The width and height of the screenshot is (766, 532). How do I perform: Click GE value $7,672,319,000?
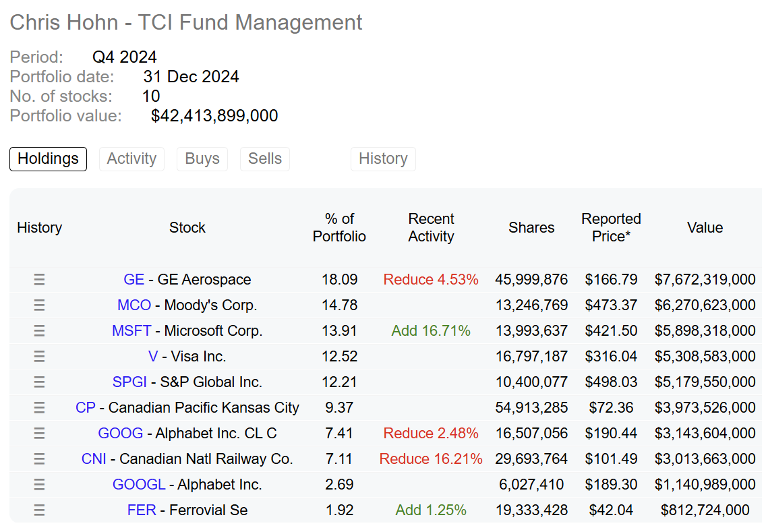point(705,279)
